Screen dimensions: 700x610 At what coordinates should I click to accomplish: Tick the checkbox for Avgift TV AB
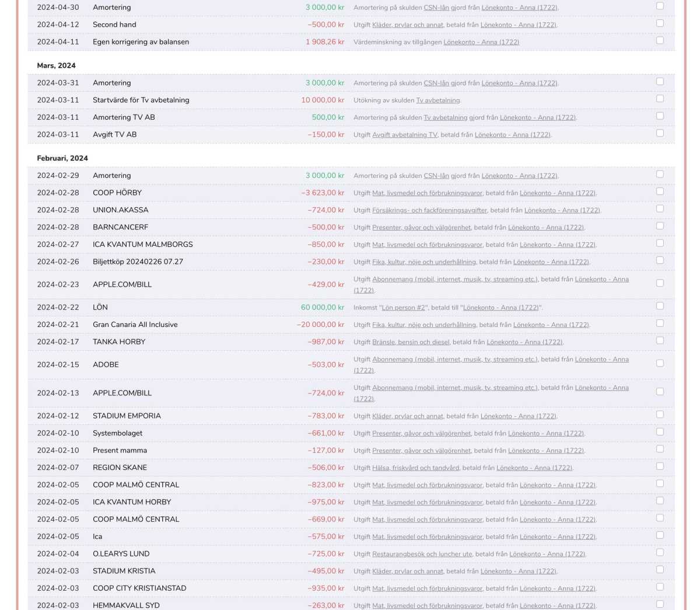[660, 133]
